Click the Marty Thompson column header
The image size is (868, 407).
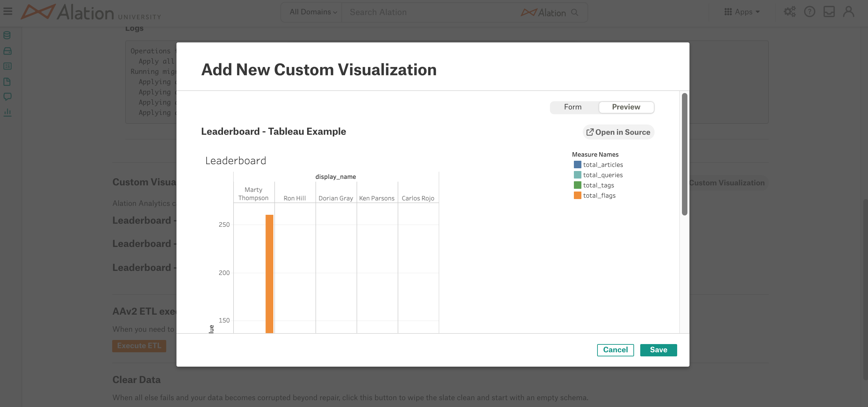(x=253, y=194)
